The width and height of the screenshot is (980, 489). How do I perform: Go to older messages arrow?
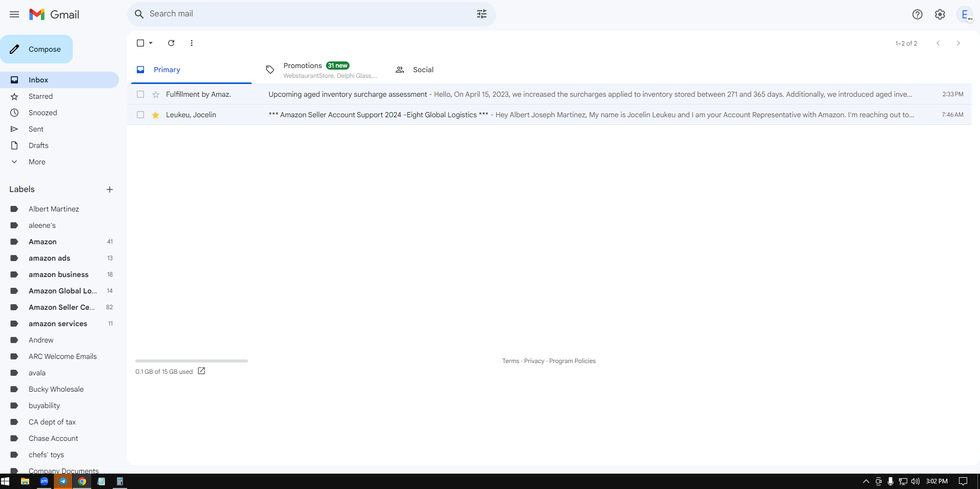958,43
